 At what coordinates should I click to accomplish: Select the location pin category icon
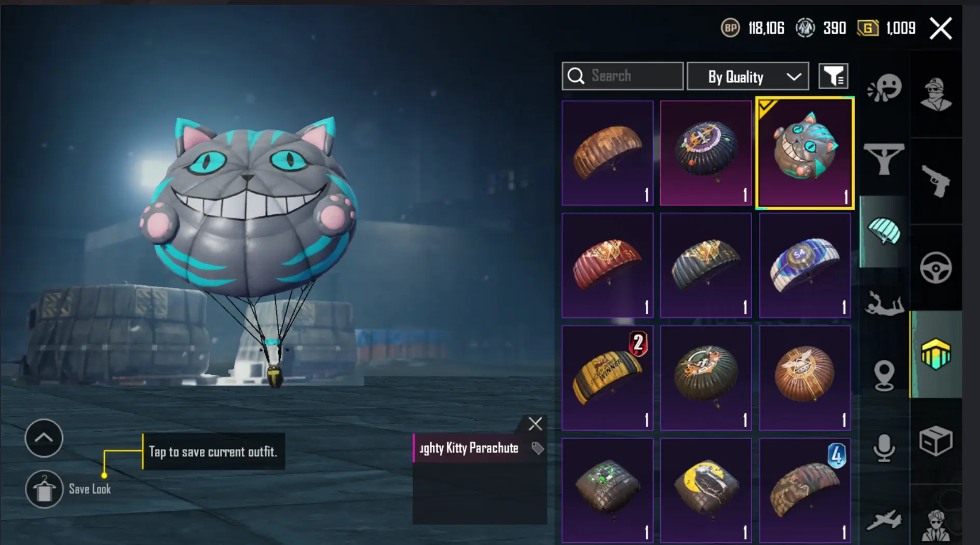click(884, 375)
